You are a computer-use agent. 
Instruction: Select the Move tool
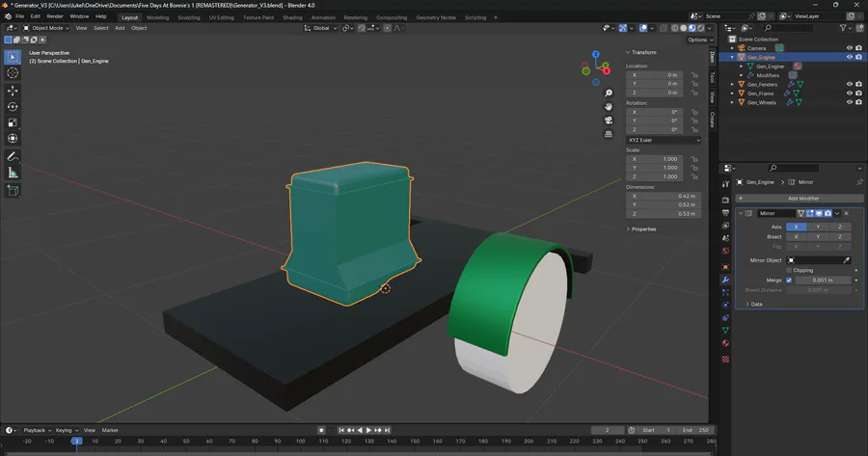13,91
